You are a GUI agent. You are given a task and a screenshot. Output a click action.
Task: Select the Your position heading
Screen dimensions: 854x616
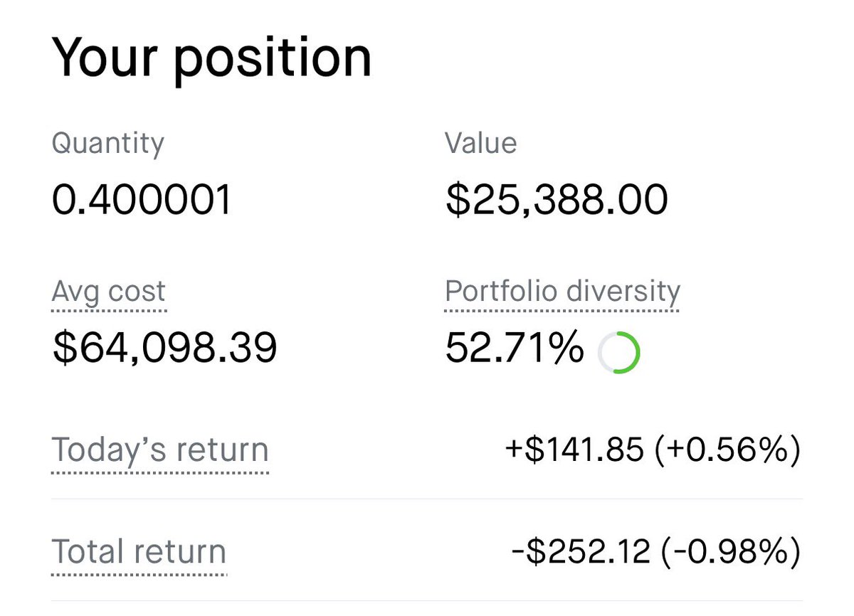click(x=211, y=57)
